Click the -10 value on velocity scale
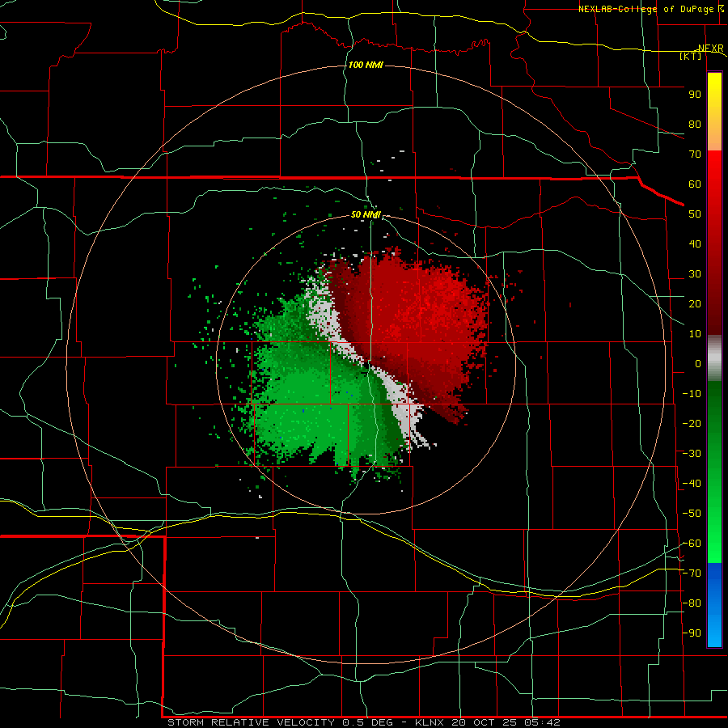This screenshot has width=728, height=728. [x=692, y=394]
